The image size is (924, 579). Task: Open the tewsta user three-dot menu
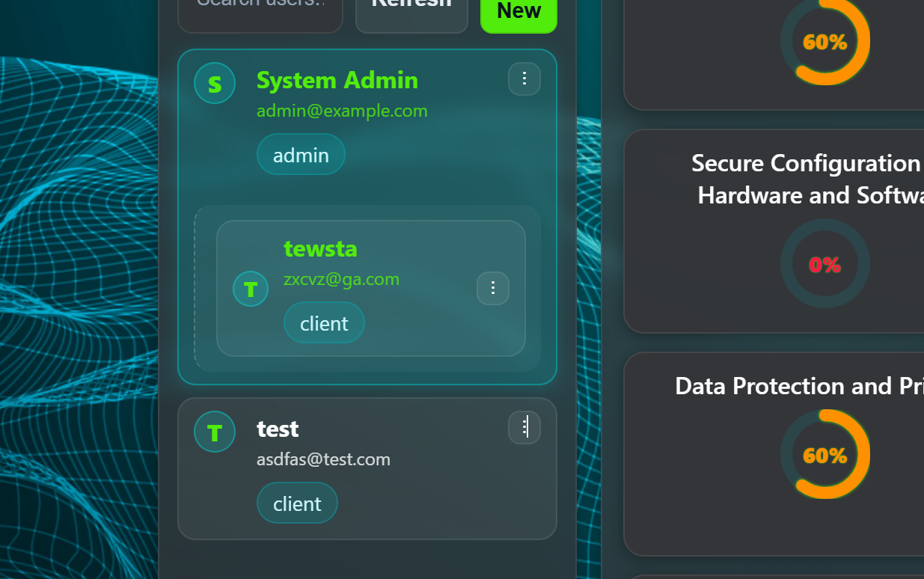click(493, 289)
